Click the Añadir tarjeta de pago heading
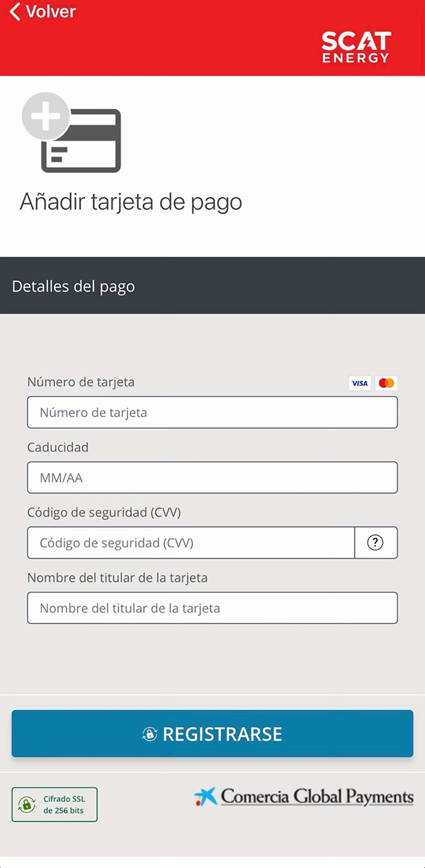Screen dimensions: 425x868 coord(131,202)
